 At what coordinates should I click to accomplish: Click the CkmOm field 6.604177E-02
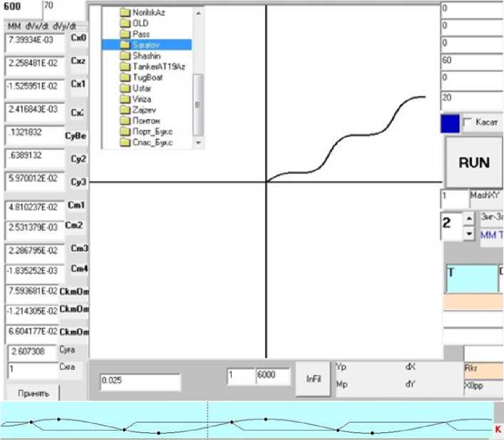tap(32, 334)
